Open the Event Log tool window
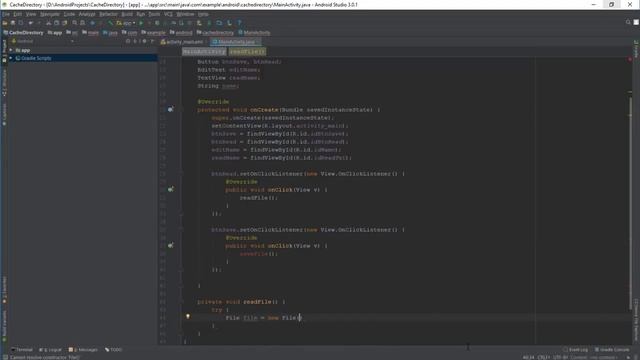640x360 pixels. (x=575, y=350)
